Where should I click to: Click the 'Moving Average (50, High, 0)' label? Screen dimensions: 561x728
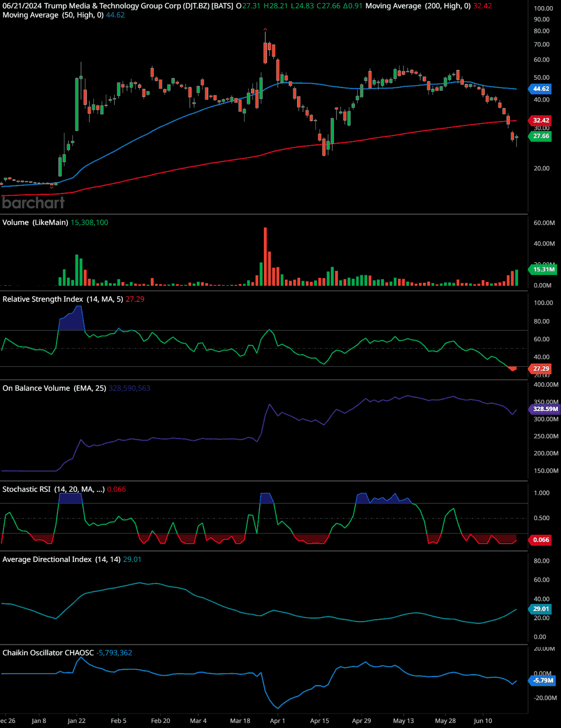pos(53,15)
